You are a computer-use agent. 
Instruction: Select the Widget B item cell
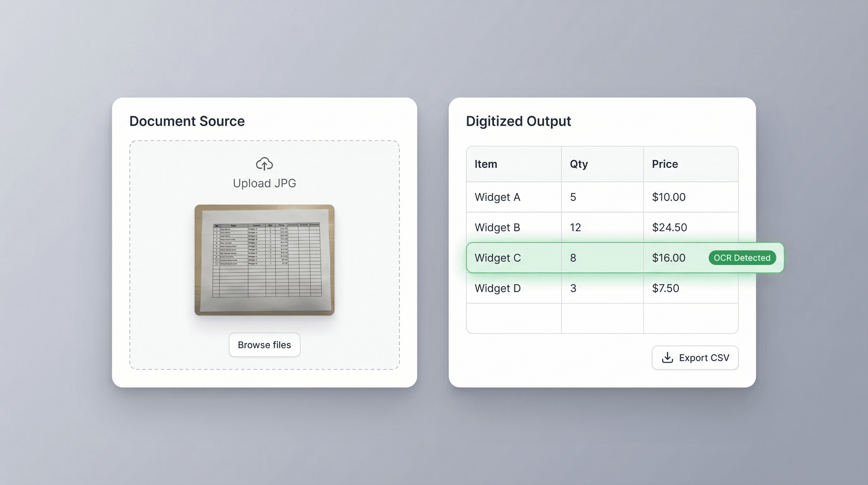coord(497,227)
